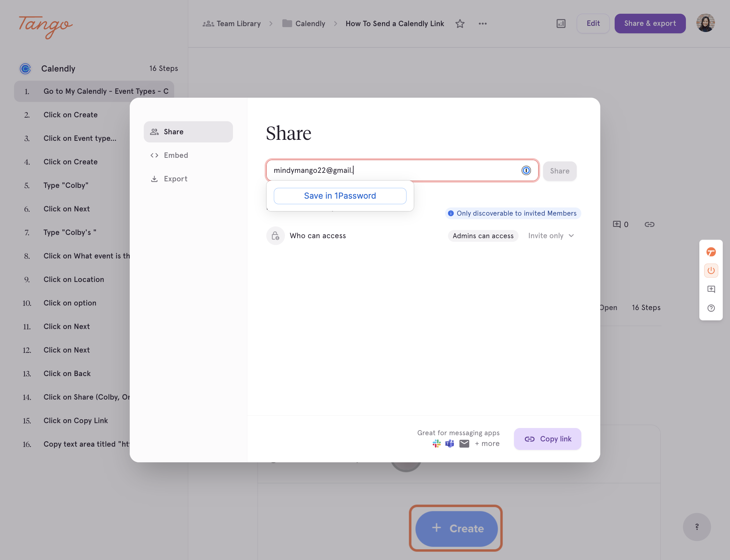Click the Copy link button
730x560 pixels.
point(547,439)
